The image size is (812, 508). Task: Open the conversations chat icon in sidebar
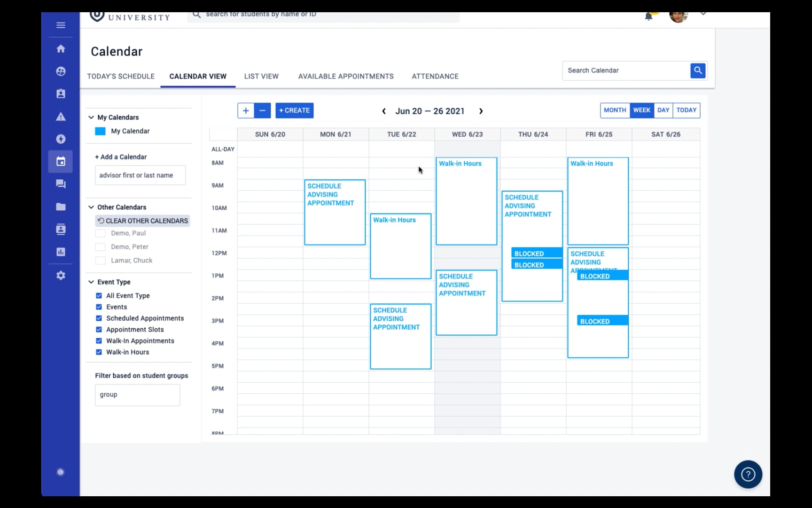point(61,184)
